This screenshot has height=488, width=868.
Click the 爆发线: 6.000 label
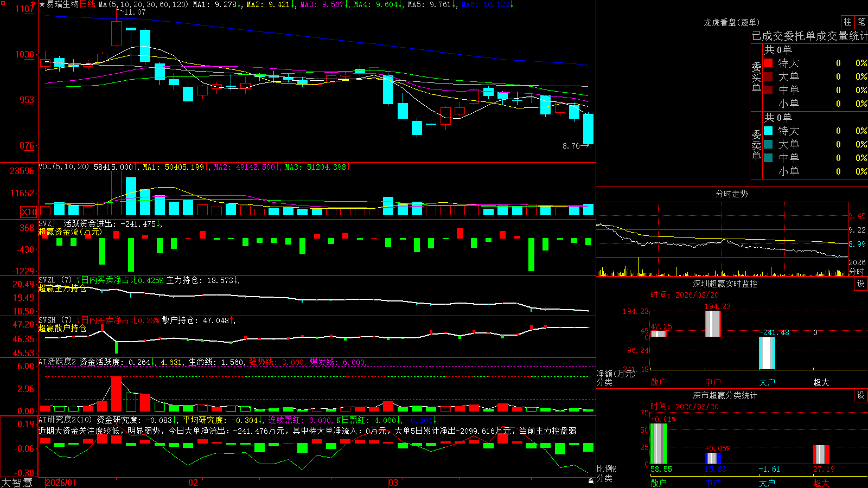(x=339, y=362)
